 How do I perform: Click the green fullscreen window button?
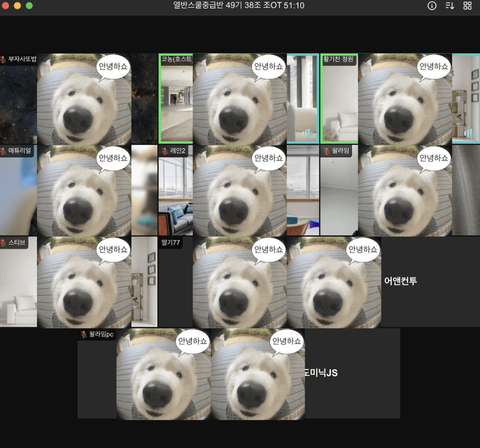pyautogui.click(x=29, y=5)
